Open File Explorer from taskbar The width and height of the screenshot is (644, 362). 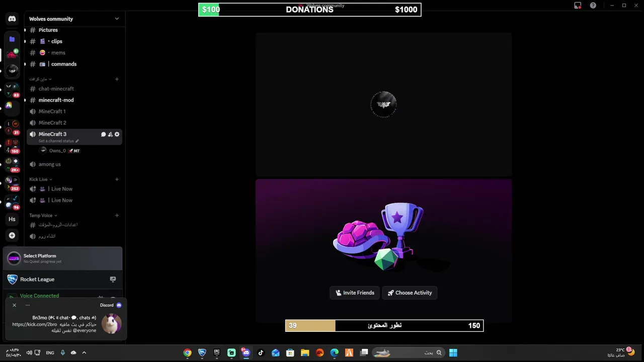click(305, 353)
